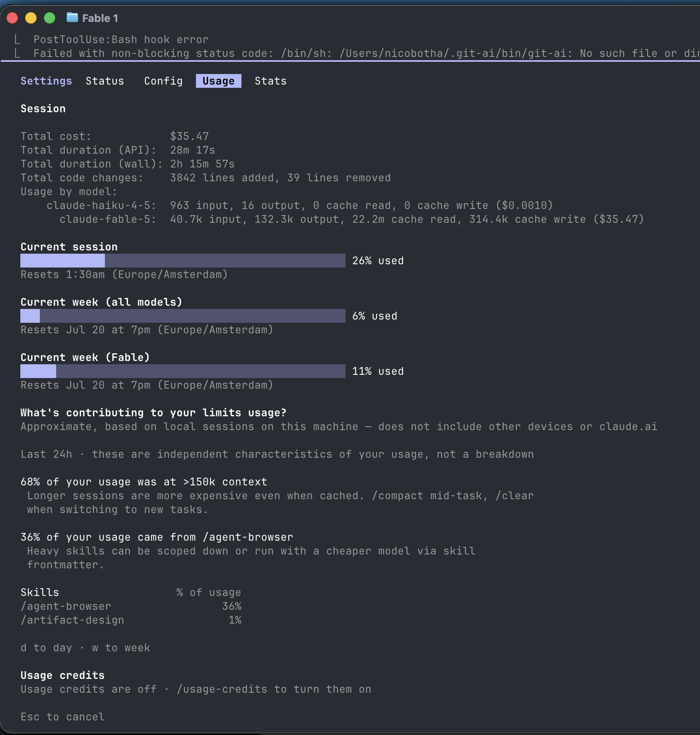The height and width of the screenshot is (735, 700).
Task: Click the 3842 lines added text
Action: point(222,178)
